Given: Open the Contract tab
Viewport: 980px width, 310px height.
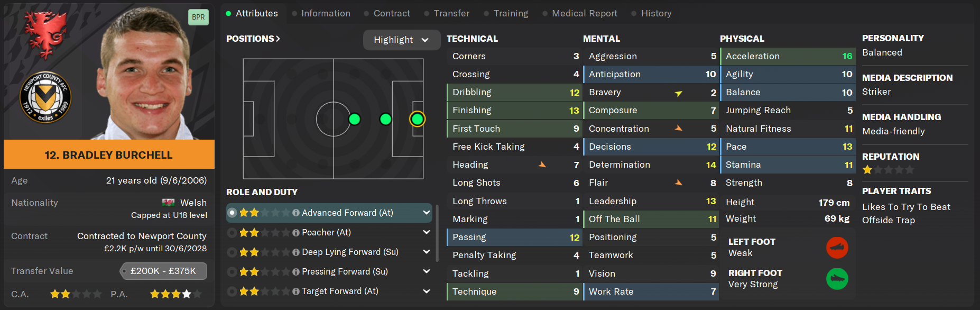Looking at the screenshot, I should 391,13.
